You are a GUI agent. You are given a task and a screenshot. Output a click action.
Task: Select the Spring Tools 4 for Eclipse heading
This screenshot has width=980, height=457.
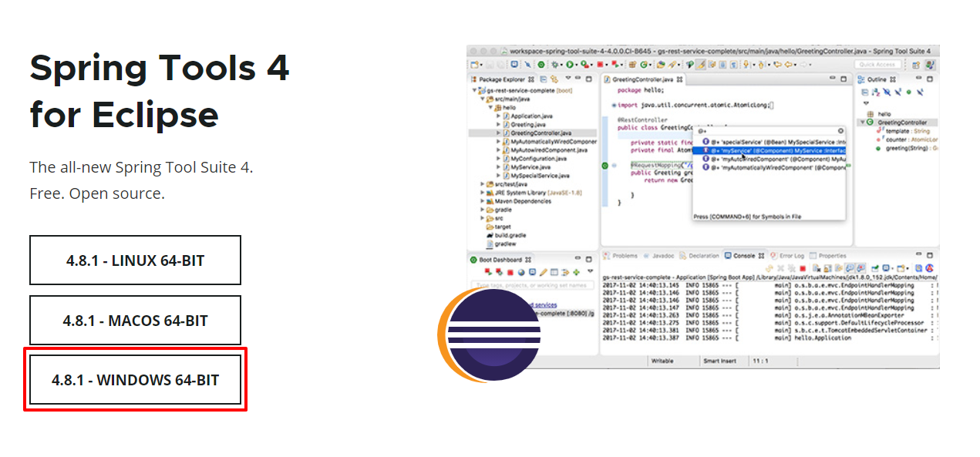tap(160, 92)
